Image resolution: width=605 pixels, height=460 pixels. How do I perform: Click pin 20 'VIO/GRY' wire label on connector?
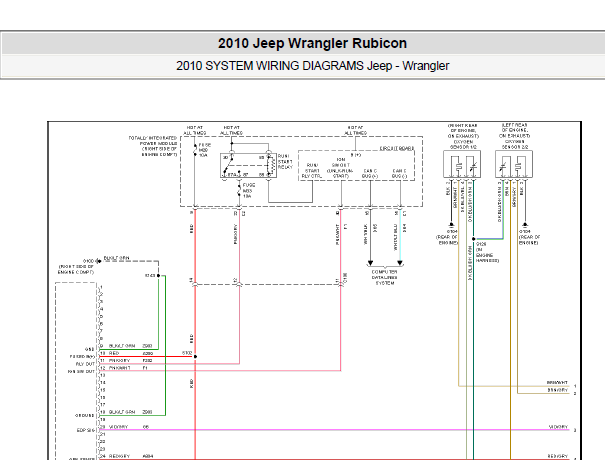[x=118, y=427]
